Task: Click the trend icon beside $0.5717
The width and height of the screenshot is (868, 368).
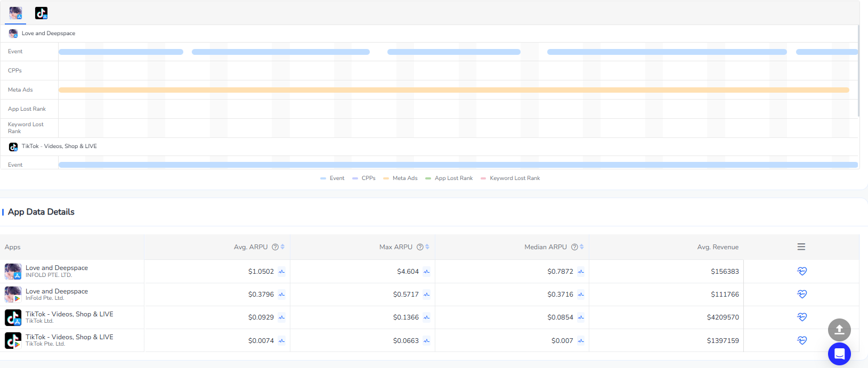Action: point(426,295)
